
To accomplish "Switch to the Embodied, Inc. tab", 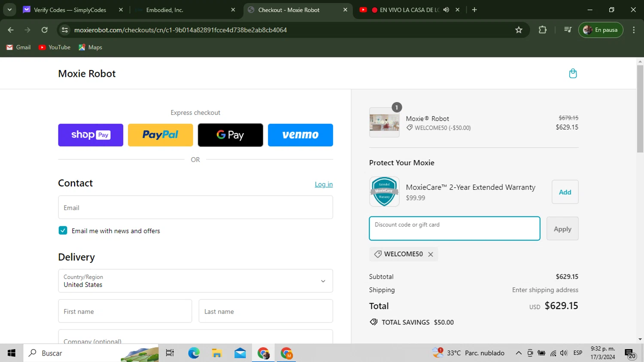I will [x=184, y=9].
